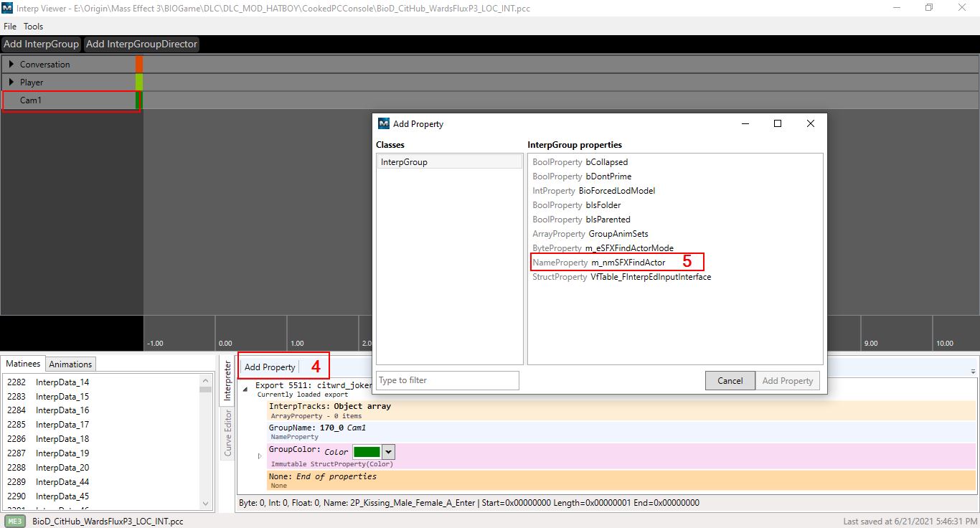Open the Tools menu
This screenshot has width=980, height=528.
[x=33, y=27]
